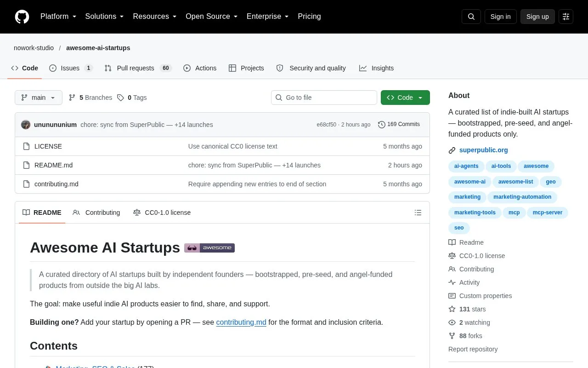Open the LICENSE file
588x368 pixels.
coord(48,146)
